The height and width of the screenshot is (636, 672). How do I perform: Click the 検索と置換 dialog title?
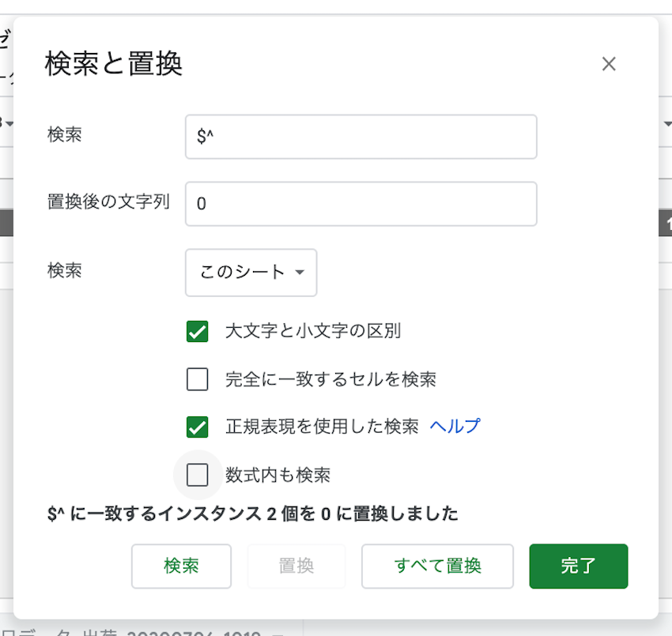pos(114,64)
